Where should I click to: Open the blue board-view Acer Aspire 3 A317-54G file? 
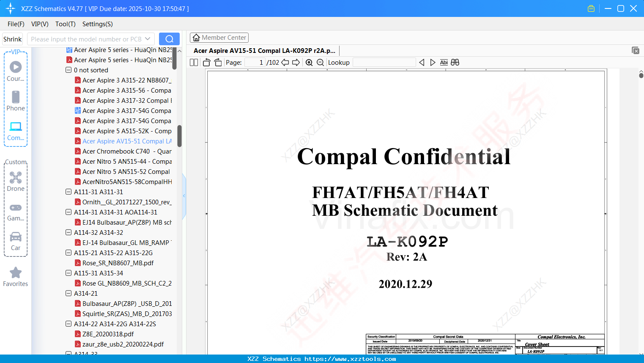123,111
